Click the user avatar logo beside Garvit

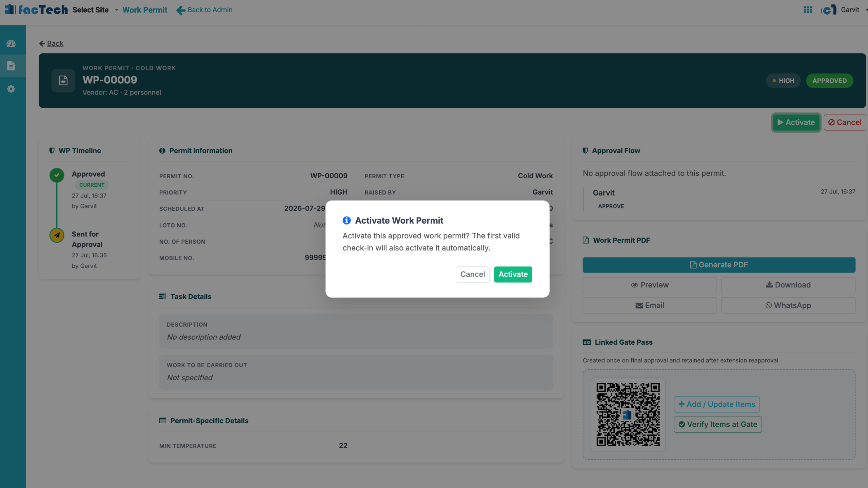pyautogui.click(x=828, y=10)
